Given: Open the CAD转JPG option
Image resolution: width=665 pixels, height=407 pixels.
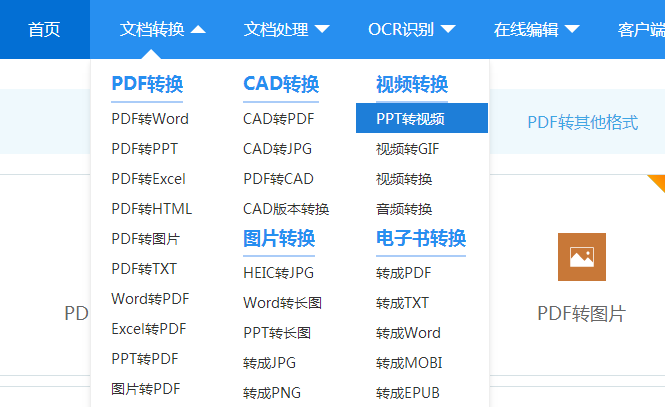Looking at the screenshot, I should pos(277,149).
